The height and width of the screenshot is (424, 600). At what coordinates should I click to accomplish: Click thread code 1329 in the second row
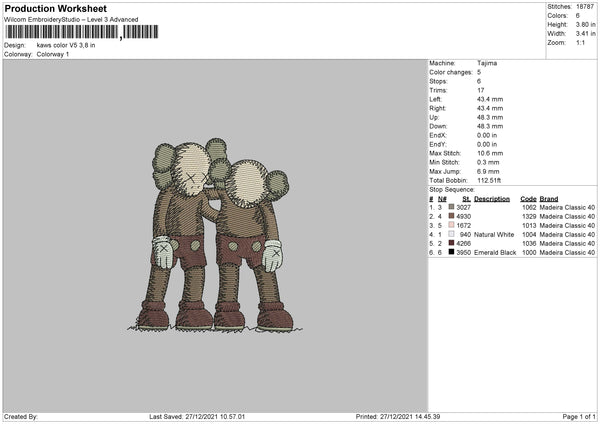[529, 217]
